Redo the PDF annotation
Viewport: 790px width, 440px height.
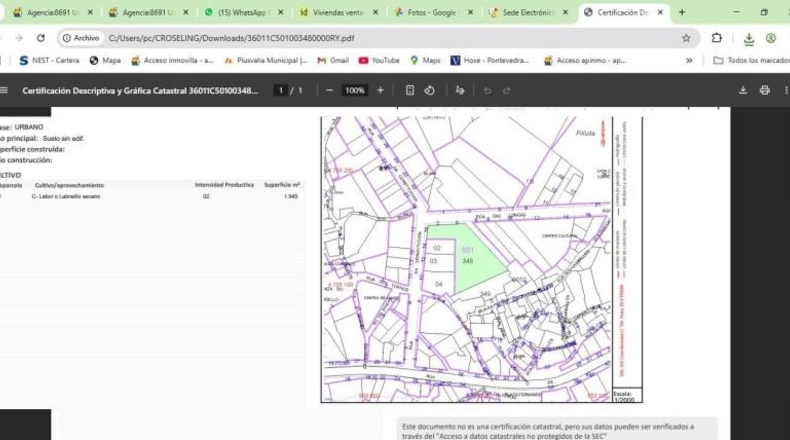coord(506,91)
